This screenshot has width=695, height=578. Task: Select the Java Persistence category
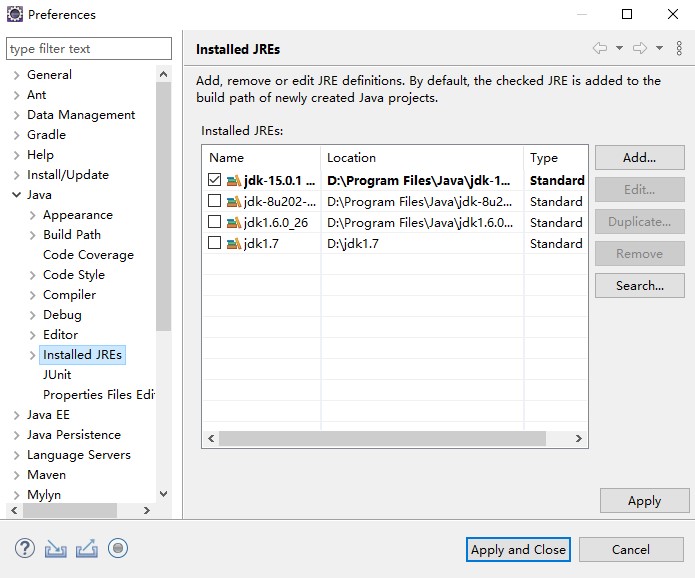click(x=74, y=435)
